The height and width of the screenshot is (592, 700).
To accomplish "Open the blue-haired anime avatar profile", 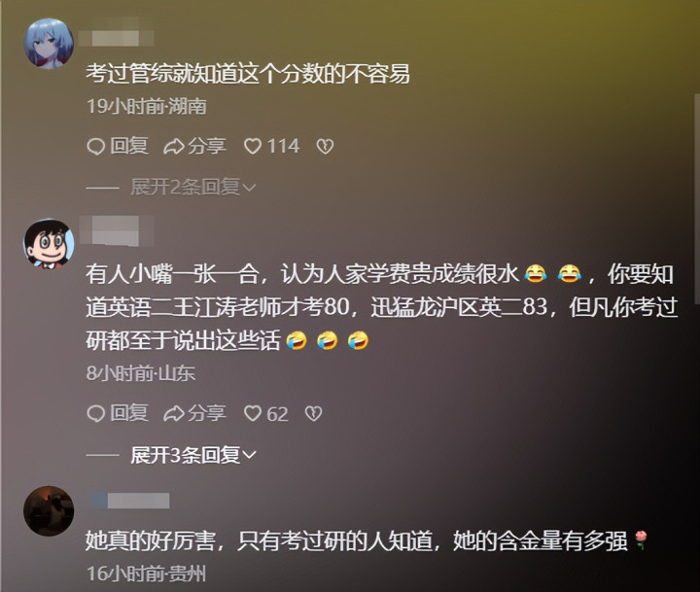I will click(49, 44).
